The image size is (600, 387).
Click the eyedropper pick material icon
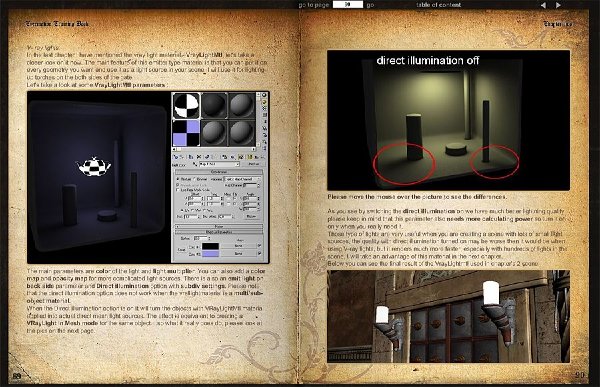coord(195,164)
